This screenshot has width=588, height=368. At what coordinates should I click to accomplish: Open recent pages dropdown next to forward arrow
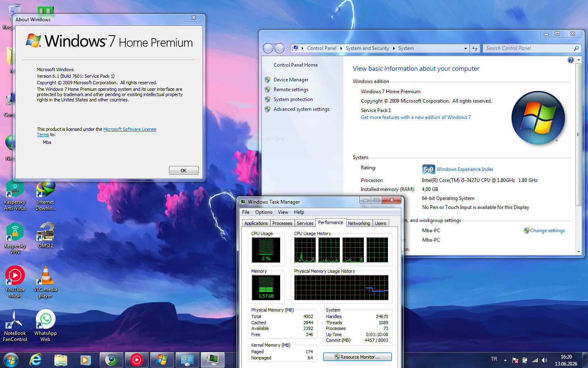(x=287, y=48)
